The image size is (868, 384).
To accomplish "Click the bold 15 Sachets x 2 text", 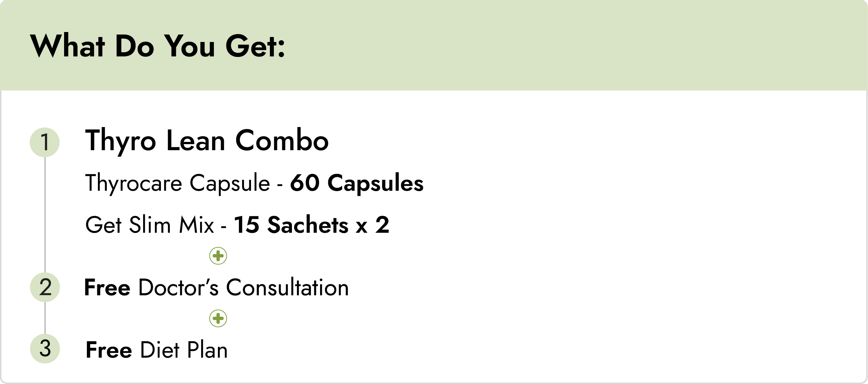I will (x=312, y=225).
